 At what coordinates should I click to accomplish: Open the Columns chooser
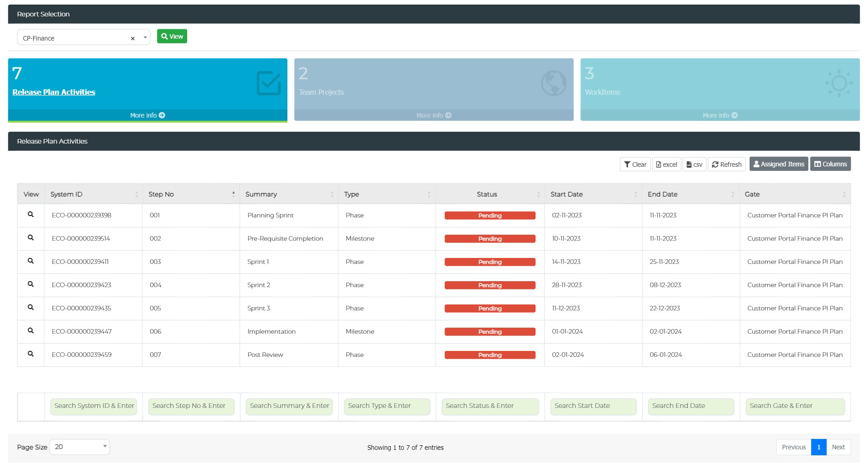pos(830,164)
